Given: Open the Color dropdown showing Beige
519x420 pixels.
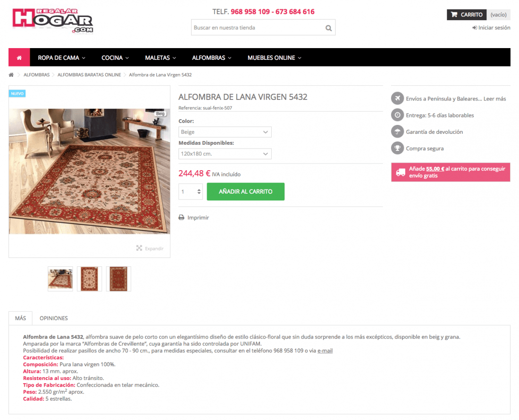Looking at the screenshot, I should tap(225, 132).
